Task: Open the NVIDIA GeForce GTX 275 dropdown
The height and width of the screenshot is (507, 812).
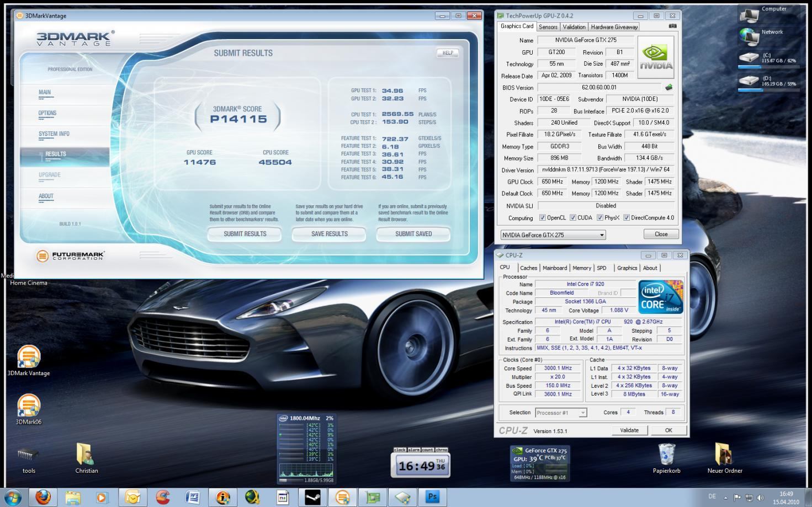Action: pyautogui.click(x=553, y=234)
